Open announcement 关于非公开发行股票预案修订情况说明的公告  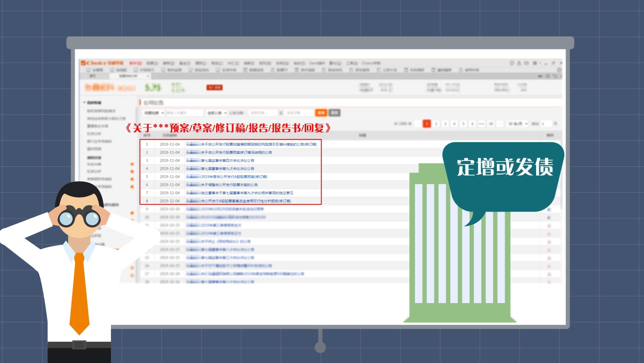point(236,153)
